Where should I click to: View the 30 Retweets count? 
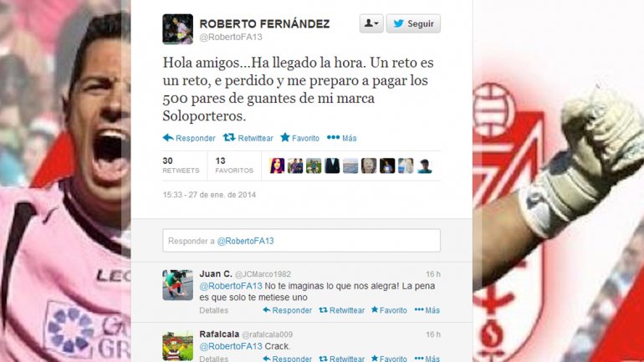(x=181, y=166)
